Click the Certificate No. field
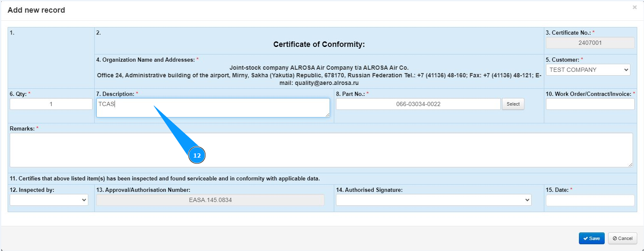 click(590, 43)
